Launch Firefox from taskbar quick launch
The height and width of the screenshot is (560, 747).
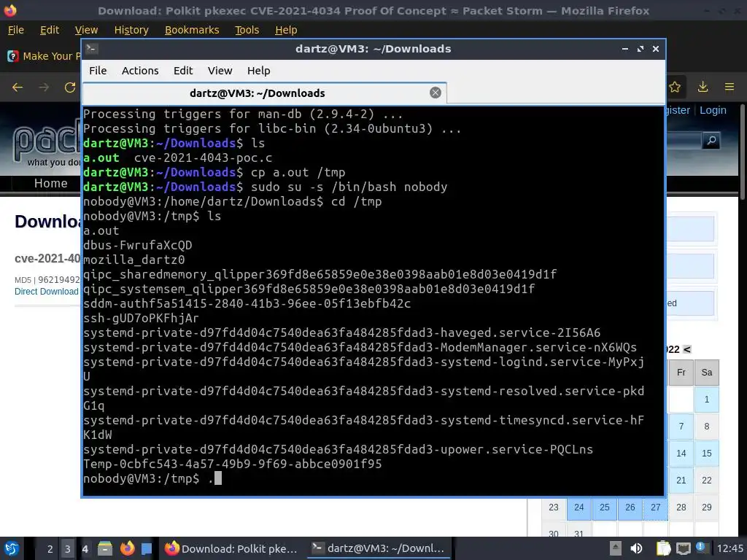coord(127,548)
